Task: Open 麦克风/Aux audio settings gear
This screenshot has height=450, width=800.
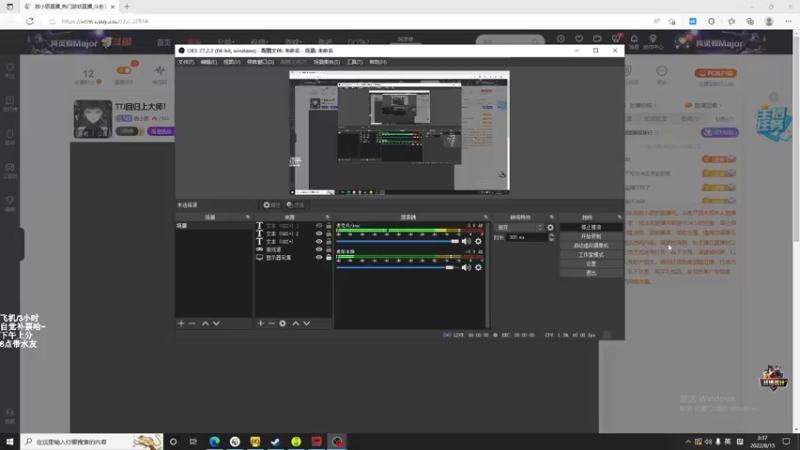Action: pyautogui.click(x=478, y=241)
